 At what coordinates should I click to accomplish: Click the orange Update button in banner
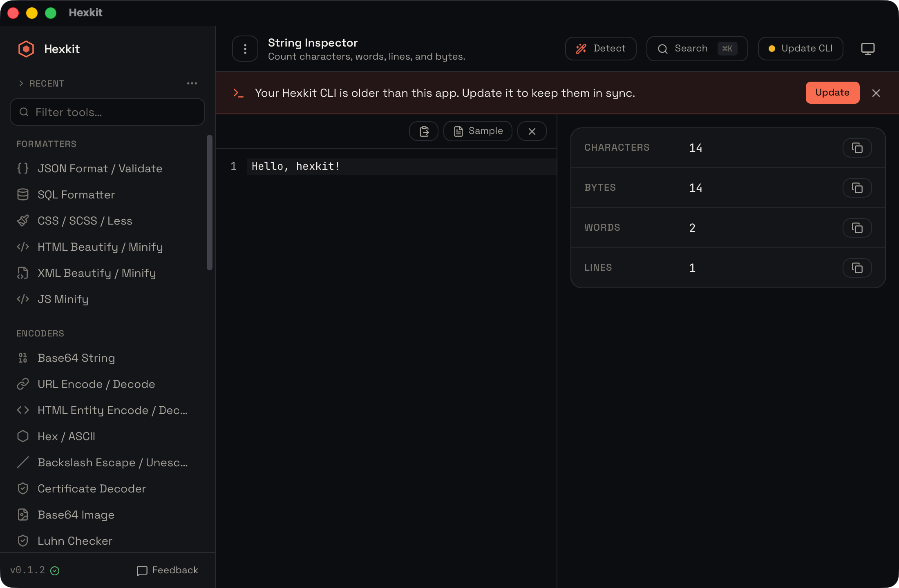coord(832,93)
